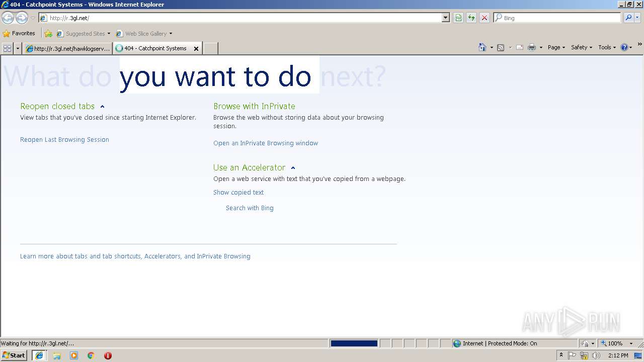The image size is (644, 362).
Task: Click the network status tray icon
Action: [x=584, y=355]
